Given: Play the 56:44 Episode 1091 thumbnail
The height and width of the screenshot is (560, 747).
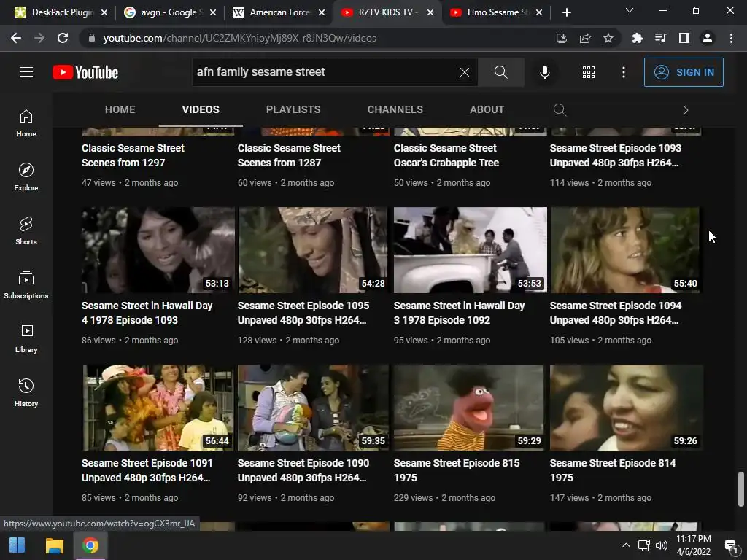Looking at the screenshot, I should 158,408.
